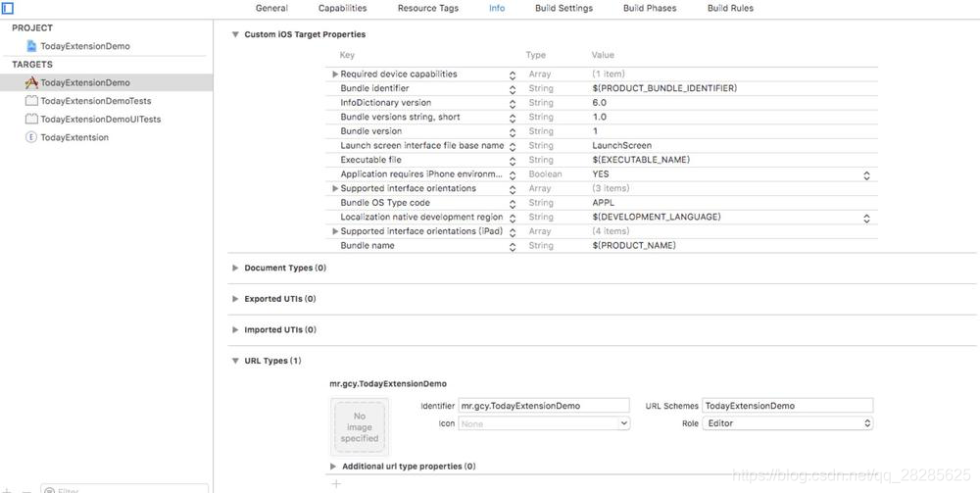Expand the Imported UTIs section
The height and width of the screenshot is (493, 980).
(235, 330)
